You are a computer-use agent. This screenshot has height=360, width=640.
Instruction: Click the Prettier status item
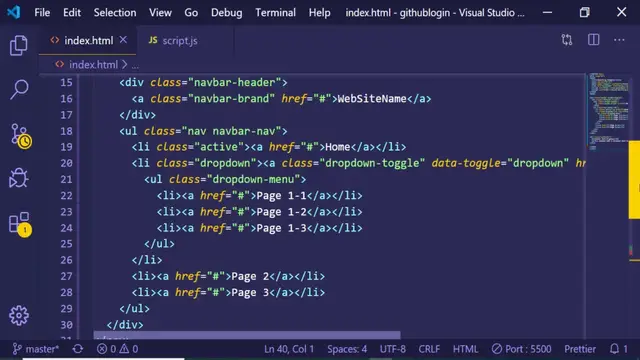(580, 349)
